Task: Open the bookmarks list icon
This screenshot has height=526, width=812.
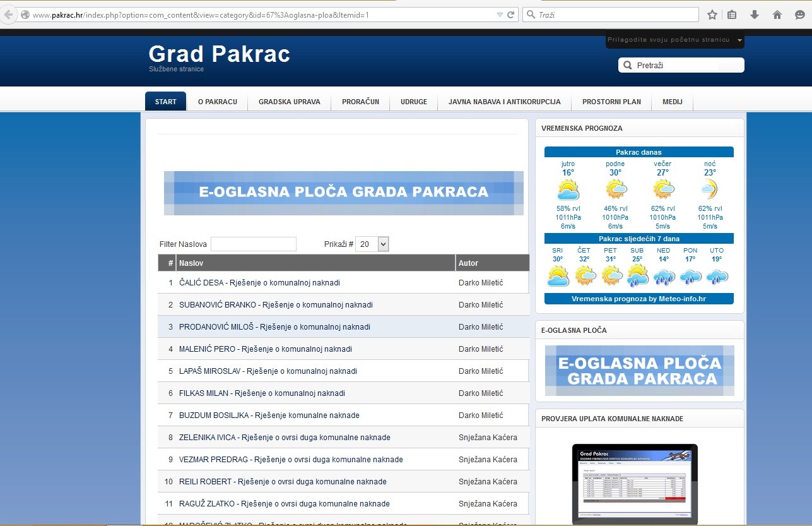Action: click(732, 15)
